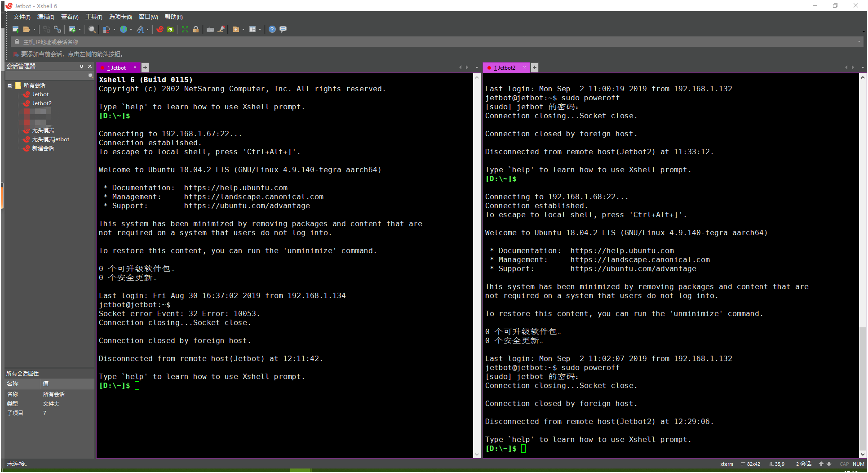868x473 pixels.
Task: Click search icon in session manager
Action: coord(91,76)
